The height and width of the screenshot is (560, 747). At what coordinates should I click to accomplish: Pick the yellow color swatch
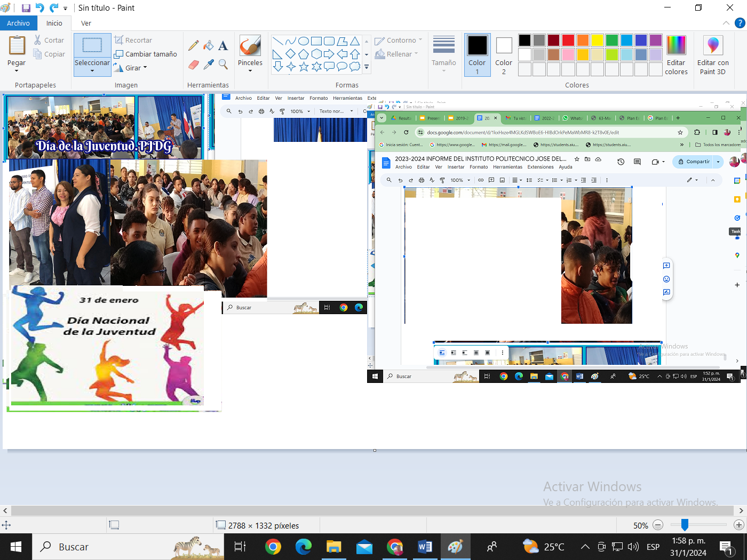click(597, 41)
